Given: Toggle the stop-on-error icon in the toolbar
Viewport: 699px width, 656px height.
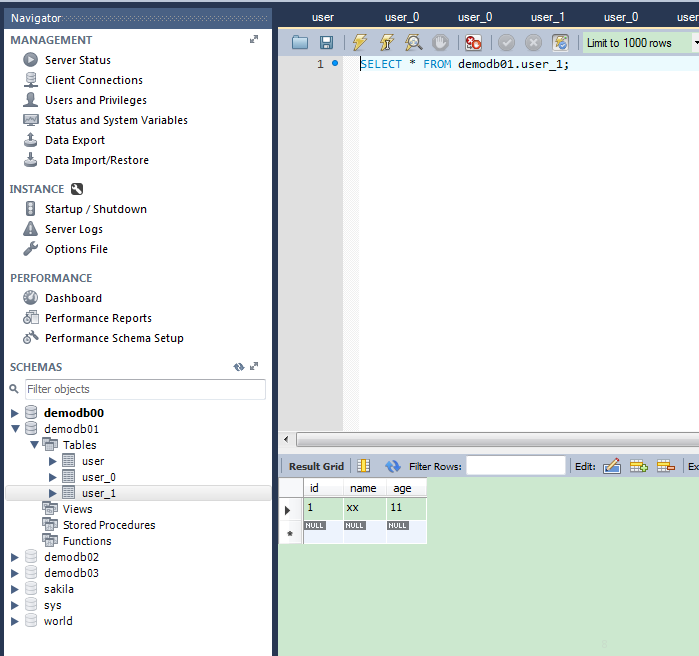Looking at the screenshot, I should [x=473, y=43].
